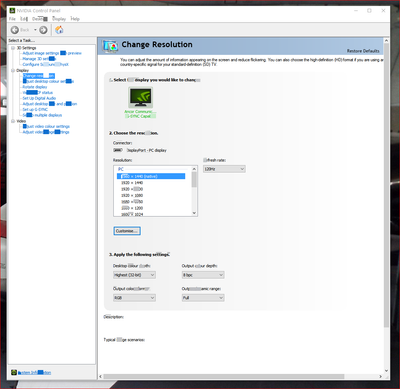Click the resolution list scroll-down arrow
400x389 pixels.
[194, 213]
